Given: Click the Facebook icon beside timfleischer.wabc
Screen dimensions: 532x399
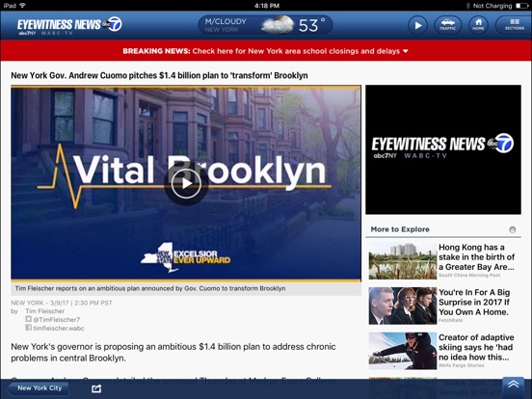Looking at the screenshot, I should [29, 328].
